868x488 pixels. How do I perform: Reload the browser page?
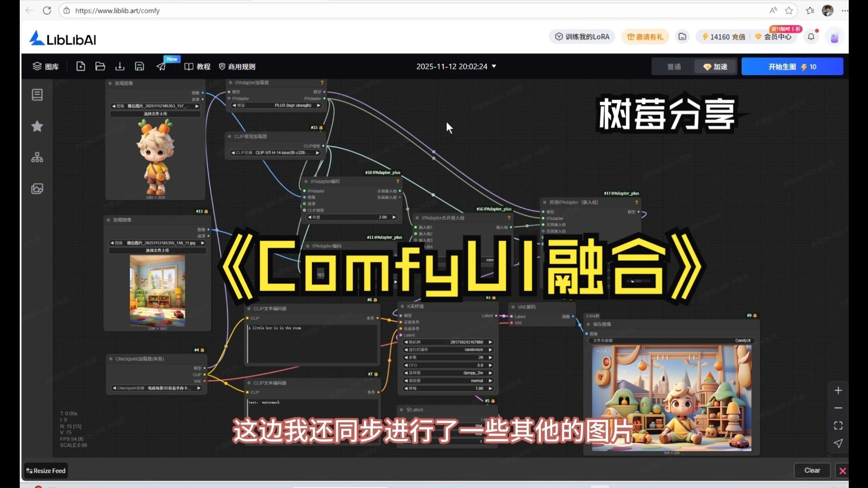47,11
